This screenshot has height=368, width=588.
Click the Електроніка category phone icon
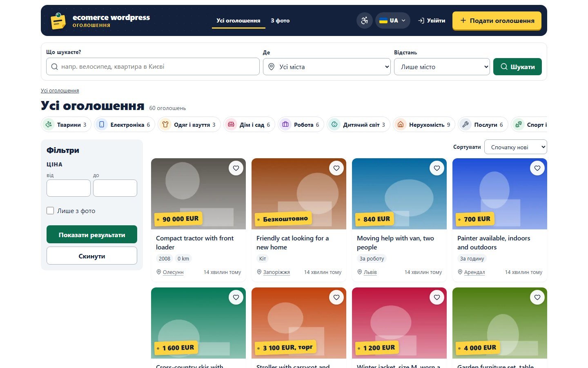click(102, 124)
